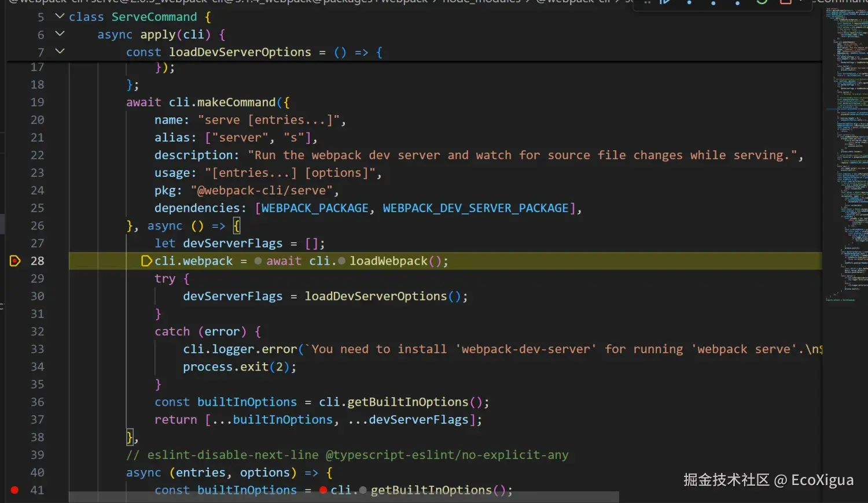
Task: Click 'process.exit(2)' on line 34
Action: (x=236, y=367)
